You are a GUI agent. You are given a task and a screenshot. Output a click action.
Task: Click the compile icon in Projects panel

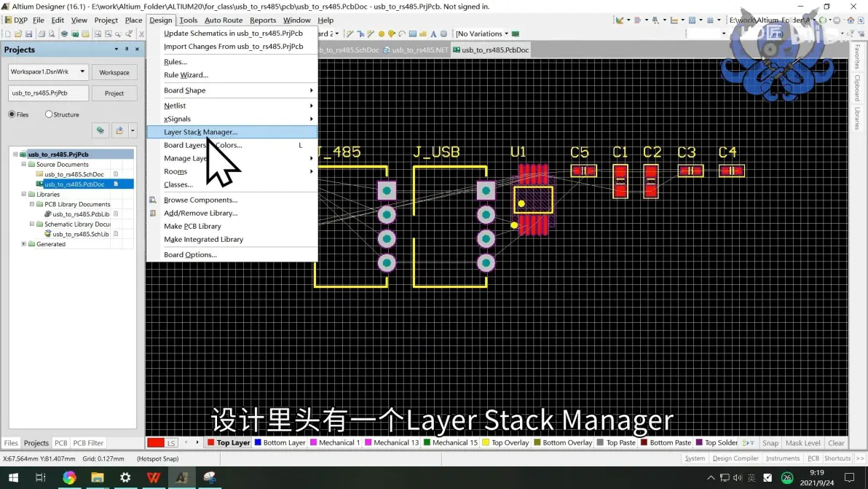pyautogui.click(x=100, y=130)
